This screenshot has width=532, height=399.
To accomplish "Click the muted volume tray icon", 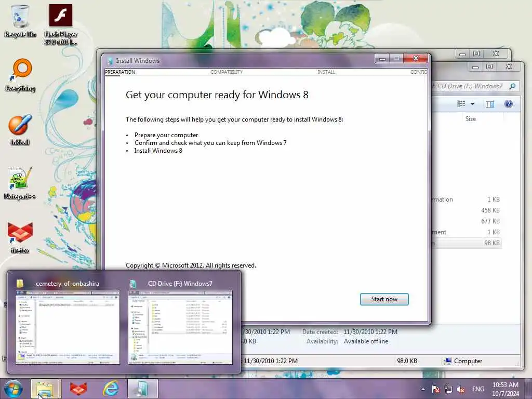I will tap(461, 389).
